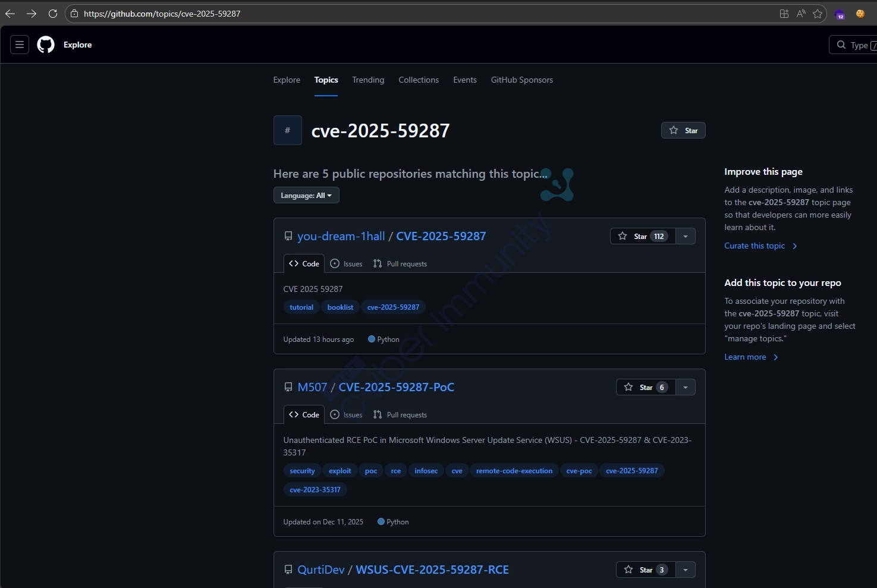Go to GitHub homepage via Octocat logo
Image resolution: width=877 pixels, height=588 pixels.
[x=46, y=45]
